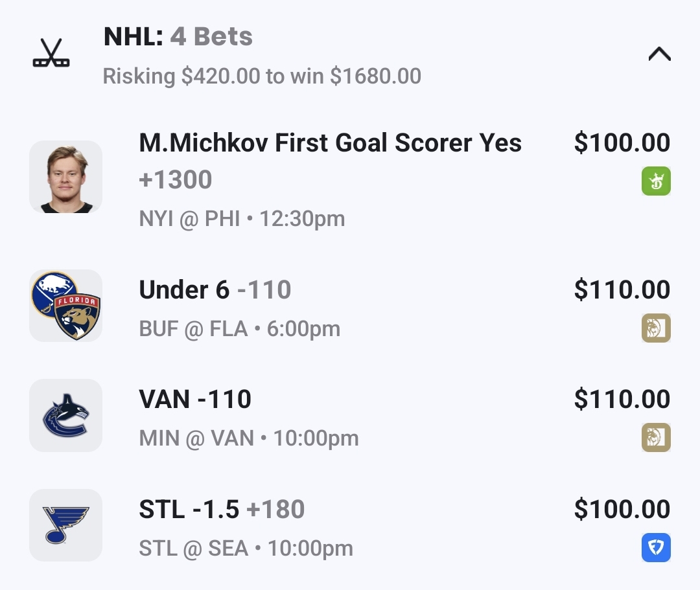Click the $100.00 Michkov wager amount

[x=622, y=143]
